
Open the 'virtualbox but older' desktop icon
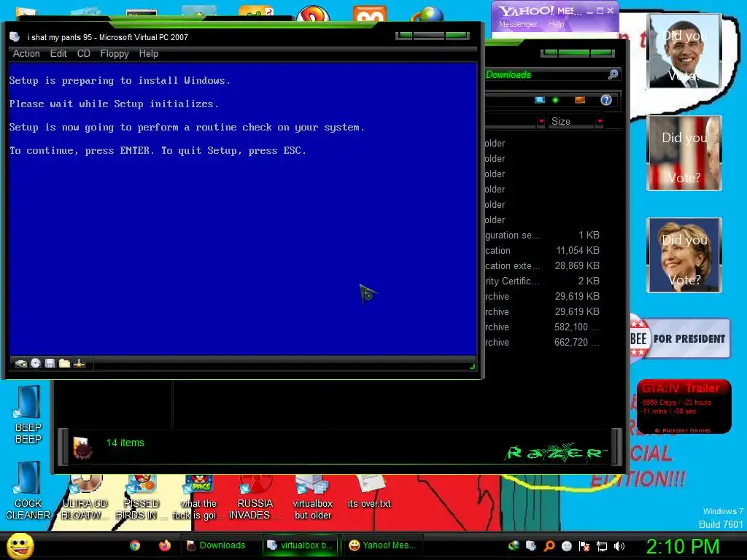pyautogui.click(x=312, y=497)
